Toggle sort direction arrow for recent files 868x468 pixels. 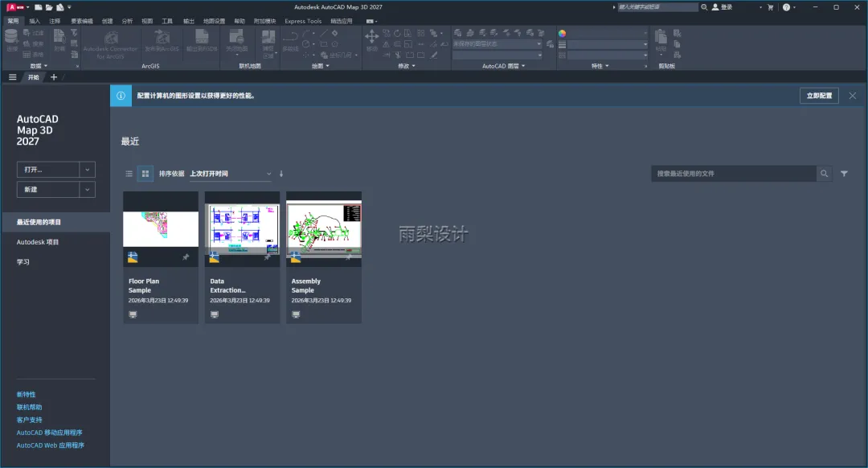(x=281, y=174)
